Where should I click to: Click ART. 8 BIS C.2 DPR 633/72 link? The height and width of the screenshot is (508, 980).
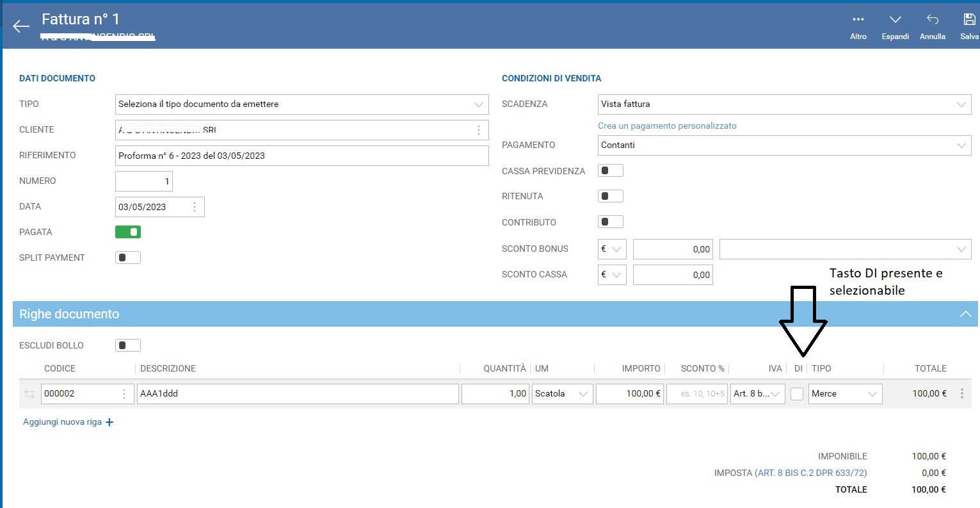tap(812, 473)
